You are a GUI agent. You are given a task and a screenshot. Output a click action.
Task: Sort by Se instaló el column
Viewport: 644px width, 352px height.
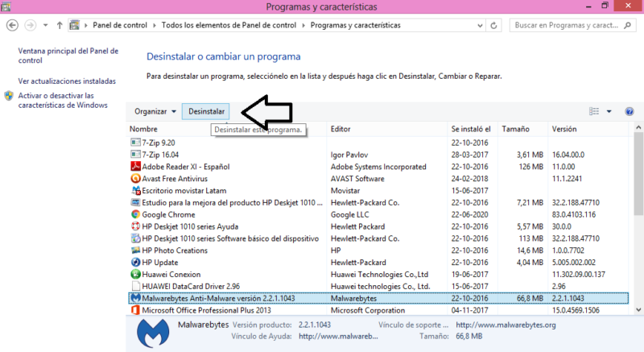point(471,129)
